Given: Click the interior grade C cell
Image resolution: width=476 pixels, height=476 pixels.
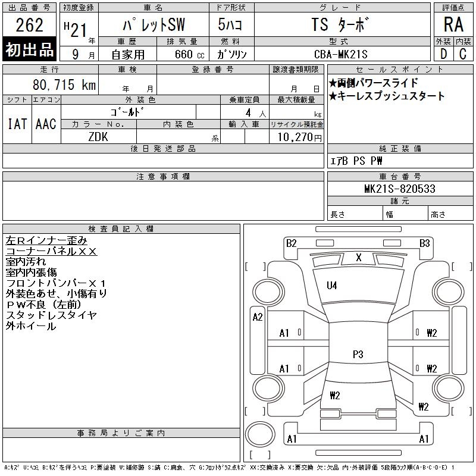Looking at the screenshot, I should pyautogui.click(x=462, y=54).
